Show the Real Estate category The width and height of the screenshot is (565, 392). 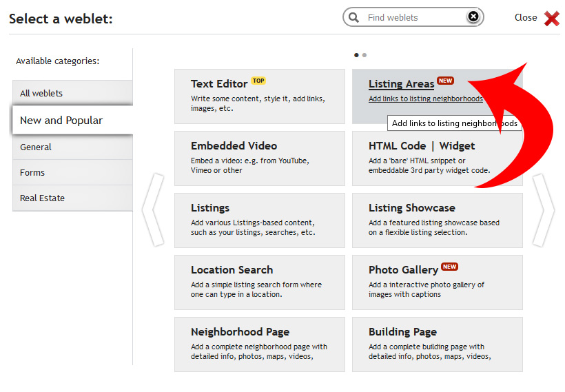(x=73, y=198)
